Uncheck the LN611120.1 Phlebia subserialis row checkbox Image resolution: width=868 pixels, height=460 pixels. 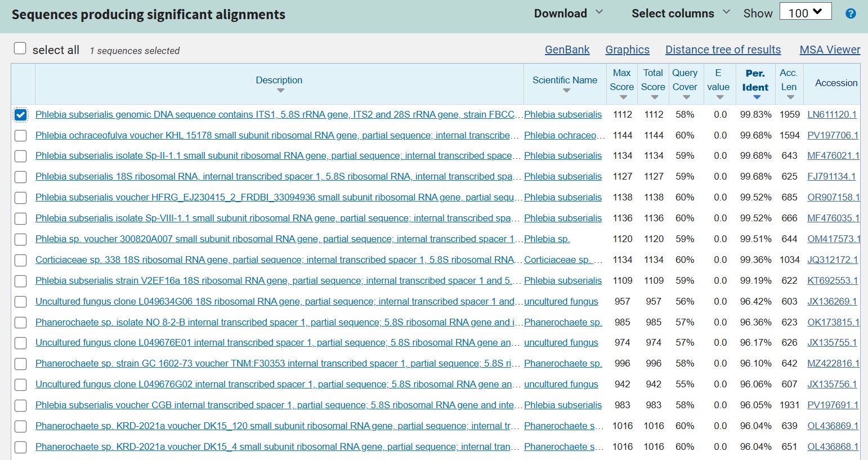20,115
